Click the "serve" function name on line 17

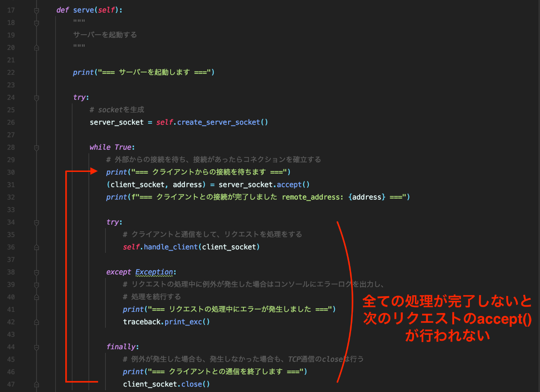tap(84, 10)
